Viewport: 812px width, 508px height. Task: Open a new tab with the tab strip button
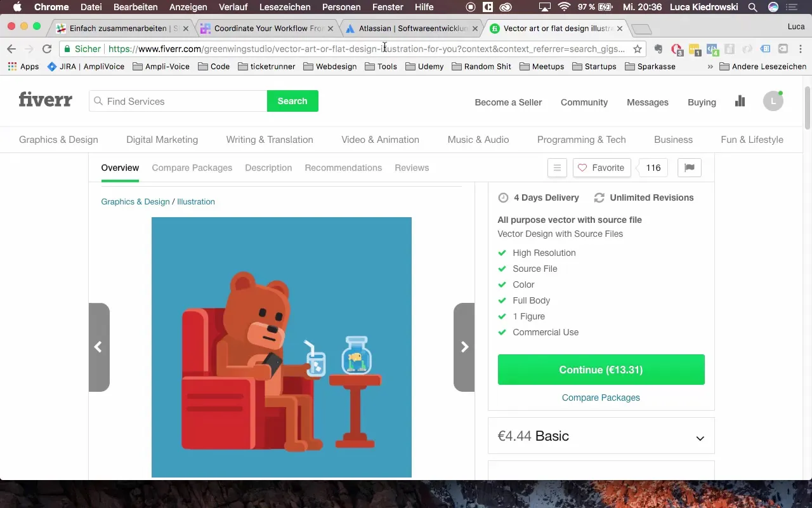[x=641, y=29]
